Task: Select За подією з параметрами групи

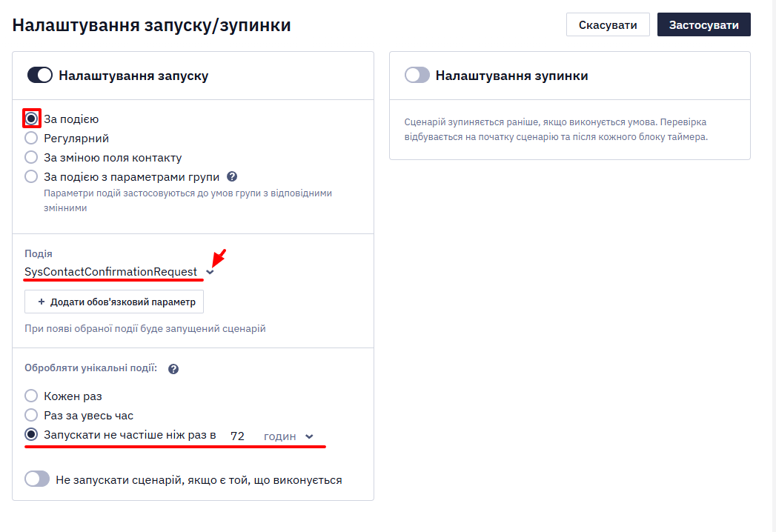Action: pos(31,176)
